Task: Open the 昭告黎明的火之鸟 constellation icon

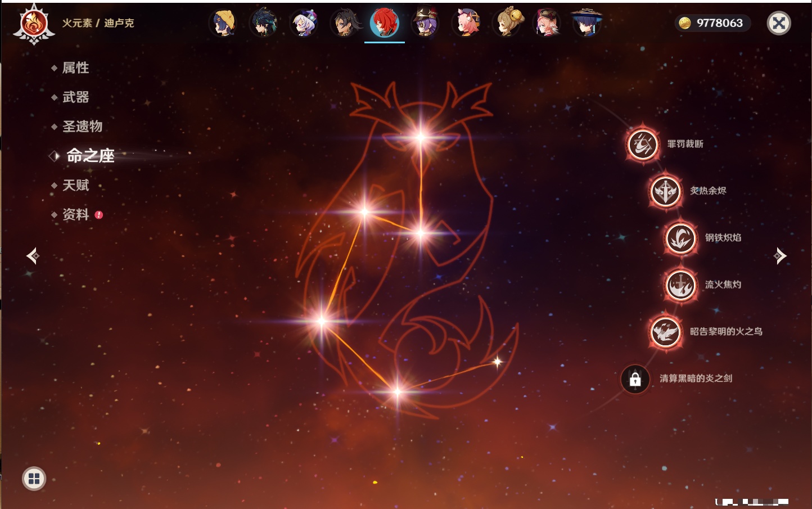Action: (665, 332)
